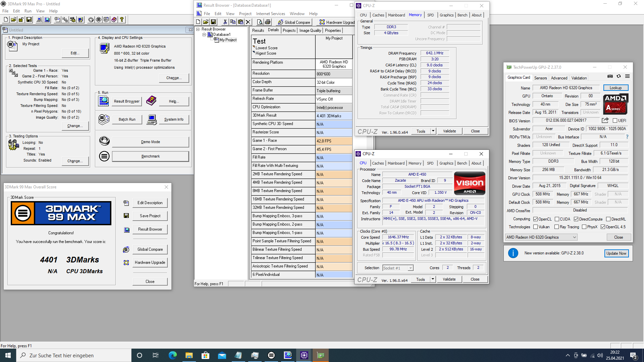Click the 42.8 FPS Game 1 cell
Viewport: 644px width, 362px height.
[334, 141]
